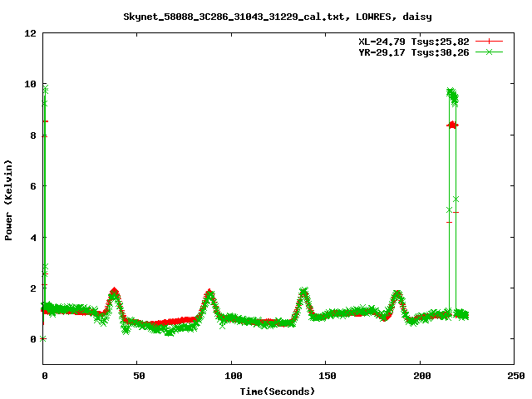This screenshot has height=399, width=532.
Task: Select the YR-29.17 Tsys:30.26 legend label
Action: point(414,52)
